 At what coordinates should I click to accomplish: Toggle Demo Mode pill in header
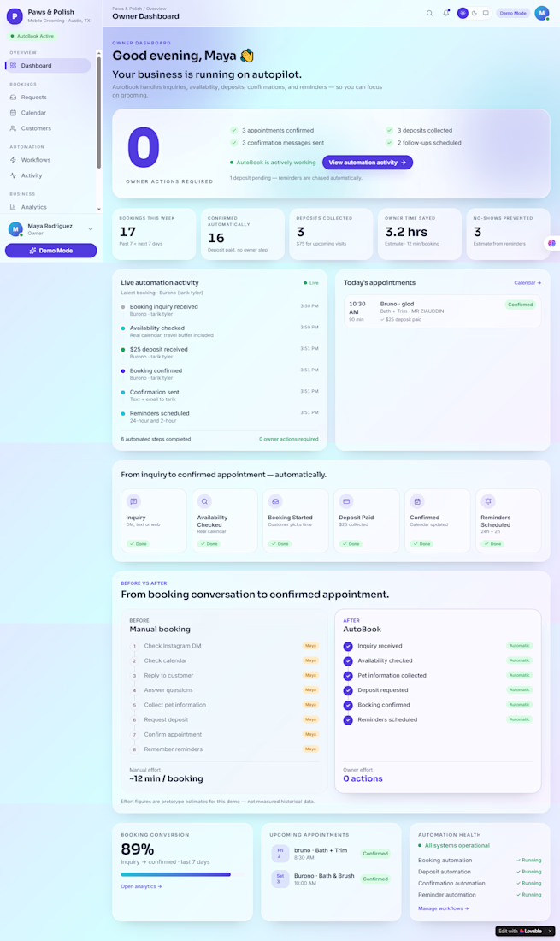click(x=513, y=13)
